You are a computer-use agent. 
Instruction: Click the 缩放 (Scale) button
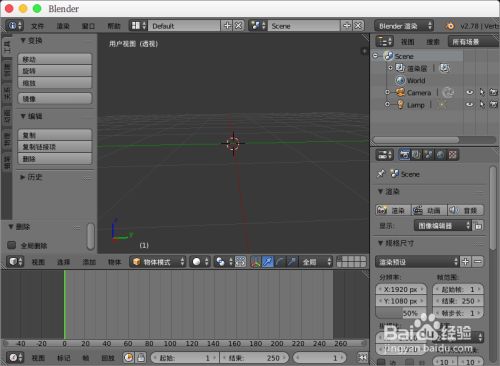coord(55,83)
